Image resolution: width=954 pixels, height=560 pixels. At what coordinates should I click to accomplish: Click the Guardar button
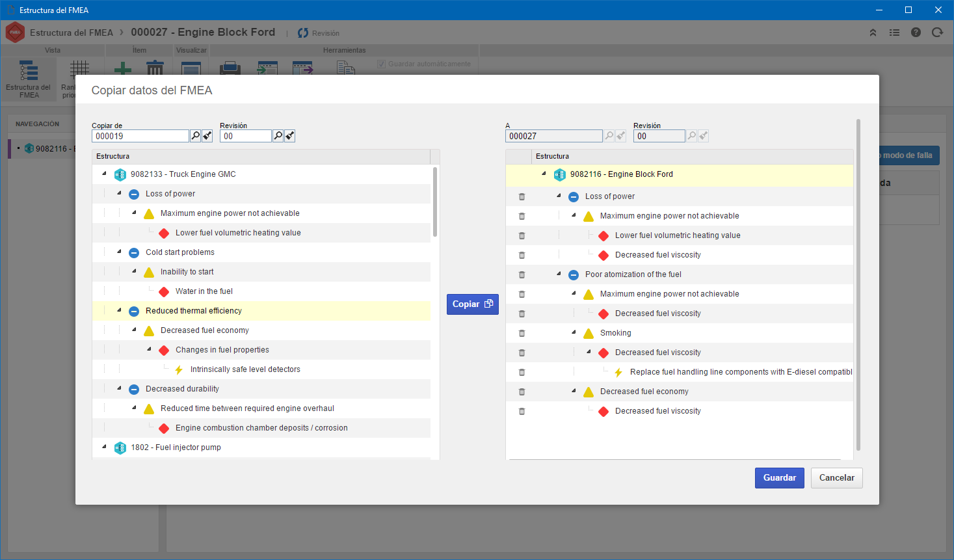[780, 478]
